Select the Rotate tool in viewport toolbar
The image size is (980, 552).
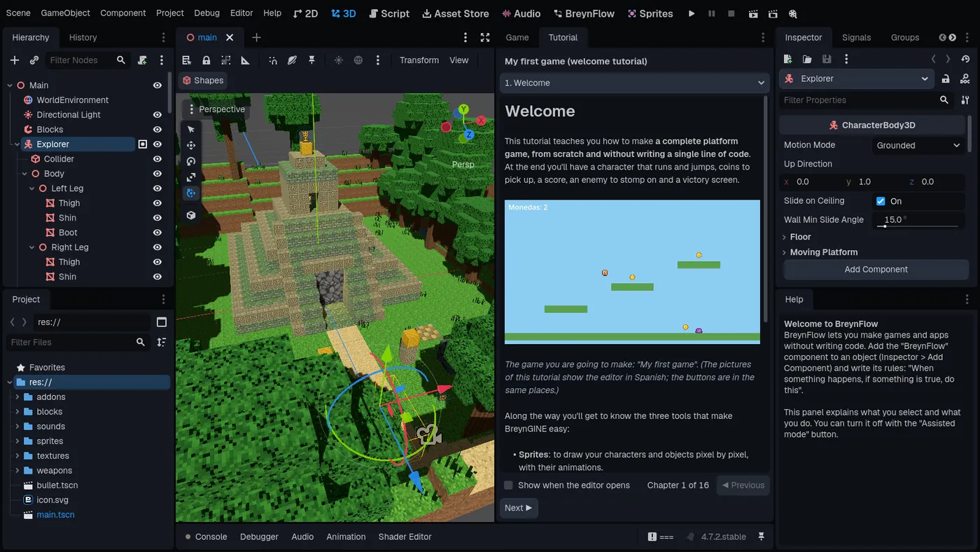click(x=191, y=162)
